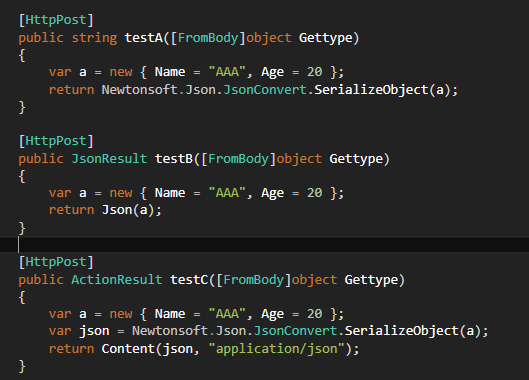529x380 pixels.
Task: Click the FromBody attribute in testA
Action: [x=208, y=38]
